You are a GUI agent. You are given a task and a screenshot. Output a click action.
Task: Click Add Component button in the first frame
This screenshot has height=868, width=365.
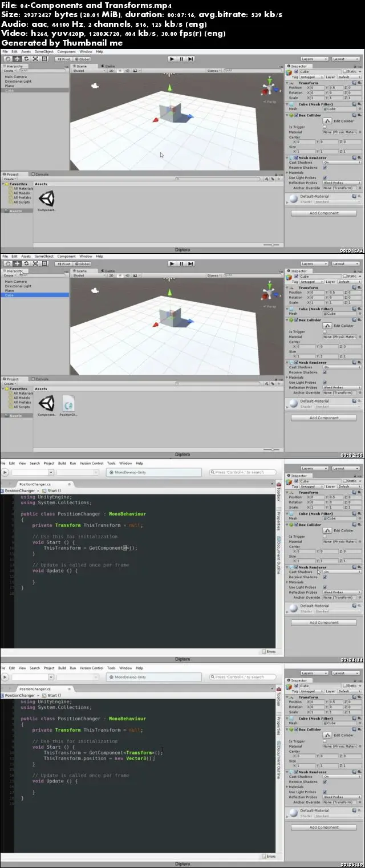click(324, 213)
